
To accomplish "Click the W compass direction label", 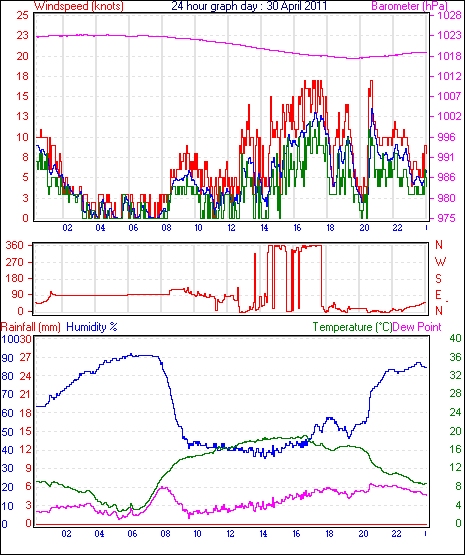I will click(440, 262).
